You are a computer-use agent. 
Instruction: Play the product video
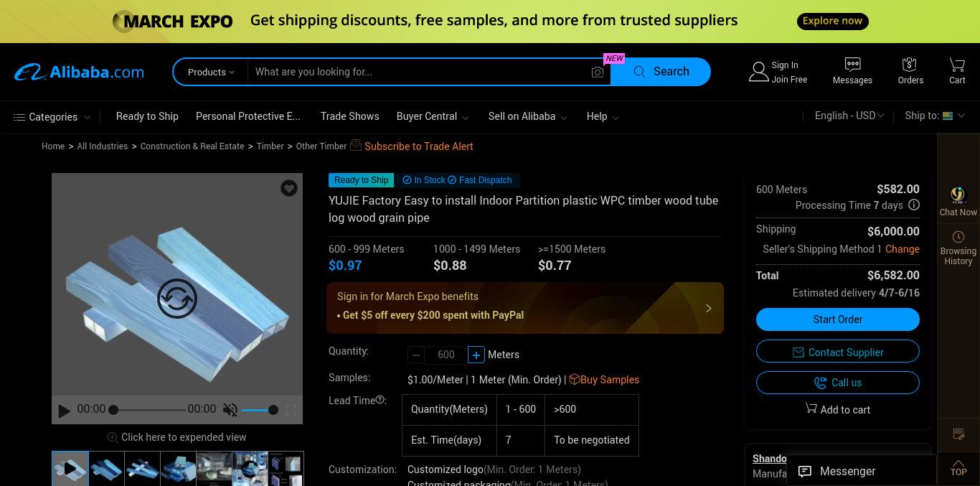pos(64,411)
